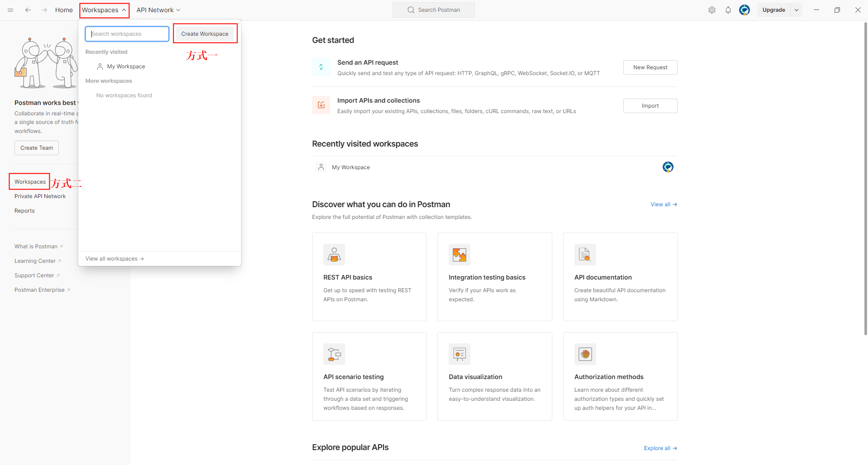Viewport: 868px width, 465px height.
Task: Open the user avatar in header
Action: click(x=745, y=10)
